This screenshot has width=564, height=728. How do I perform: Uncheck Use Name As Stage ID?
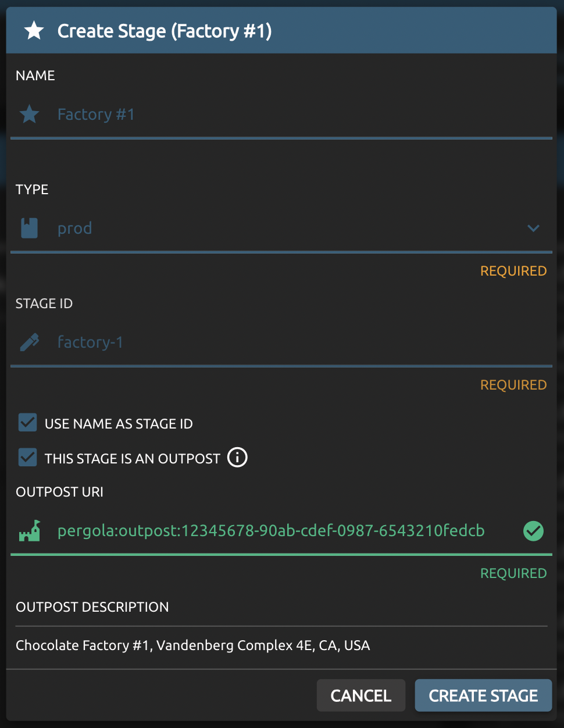click(x=27, y=423)
